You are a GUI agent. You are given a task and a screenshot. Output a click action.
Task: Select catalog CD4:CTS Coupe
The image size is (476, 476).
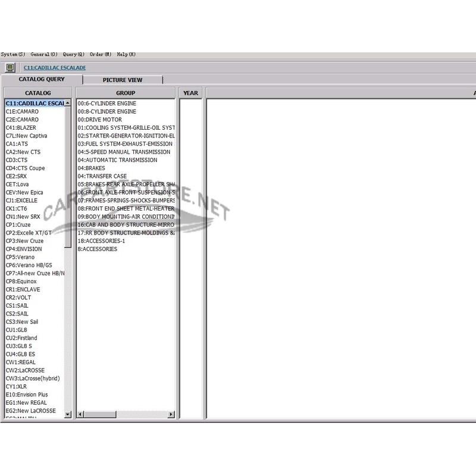click(25, 168)
